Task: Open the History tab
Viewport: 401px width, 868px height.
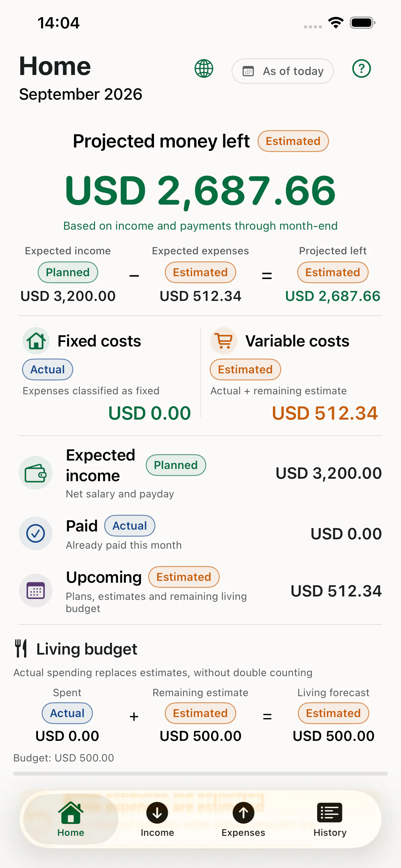Action: pos(329,819)
